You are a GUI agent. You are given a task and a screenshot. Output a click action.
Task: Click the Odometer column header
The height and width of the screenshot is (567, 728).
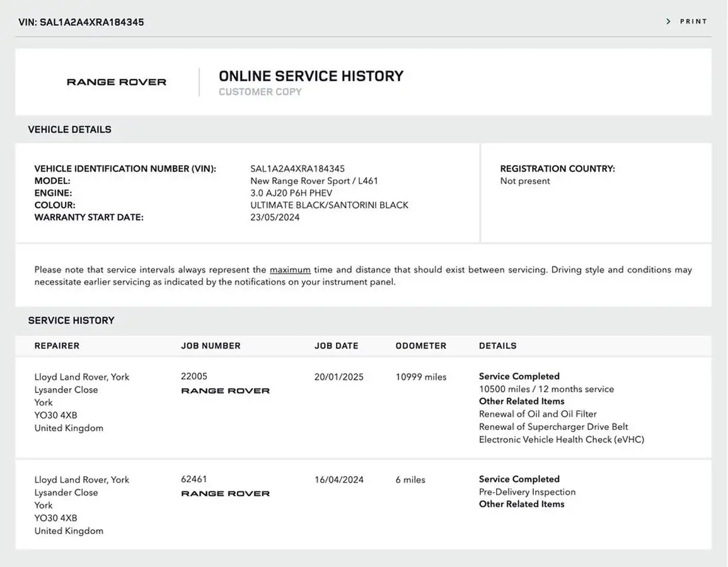pyautogui.click(x=421, y=346)
